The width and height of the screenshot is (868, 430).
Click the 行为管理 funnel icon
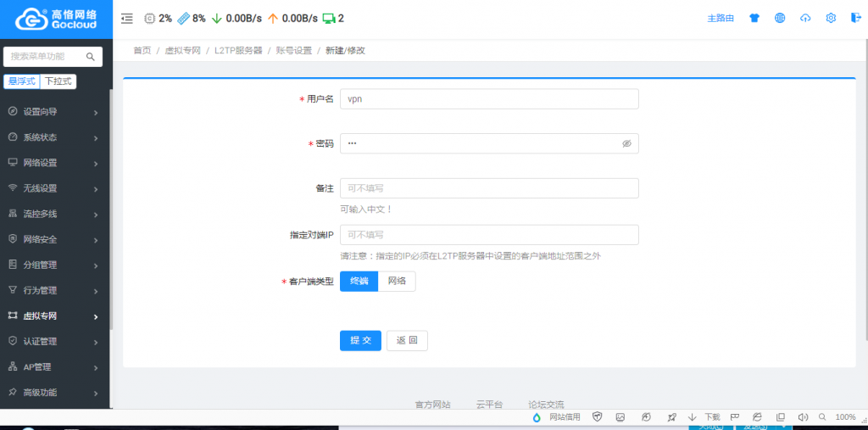tap(13, 290)
